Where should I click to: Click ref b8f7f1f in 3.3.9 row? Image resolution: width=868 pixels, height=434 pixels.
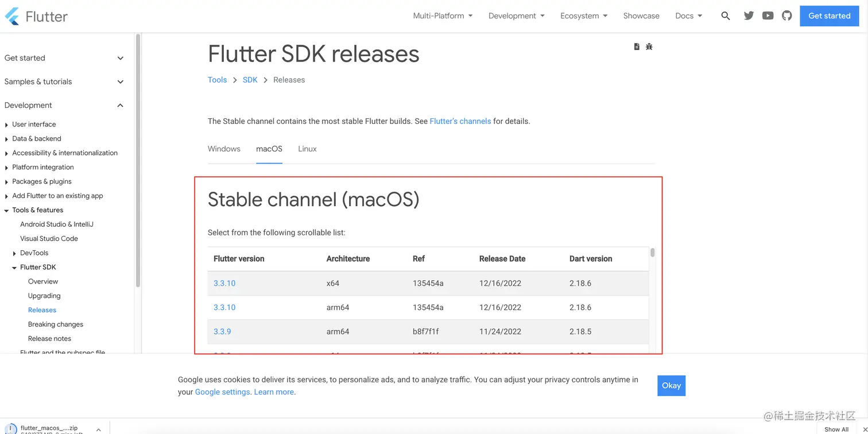point(426,332)
